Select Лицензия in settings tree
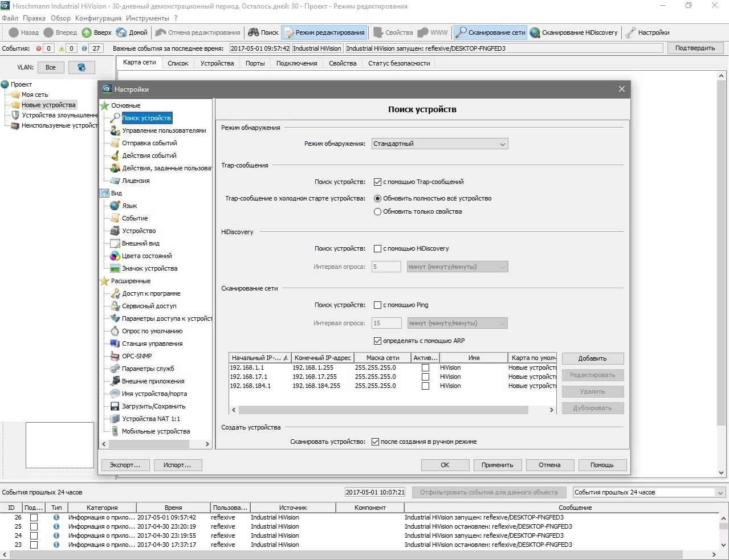This screenshot has height=560, width=729. point(136,181)
